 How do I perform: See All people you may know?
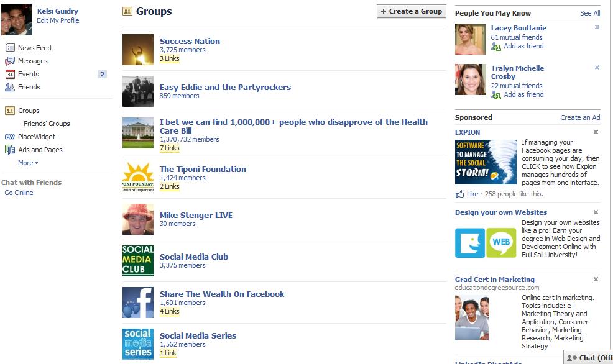point(591,12)
